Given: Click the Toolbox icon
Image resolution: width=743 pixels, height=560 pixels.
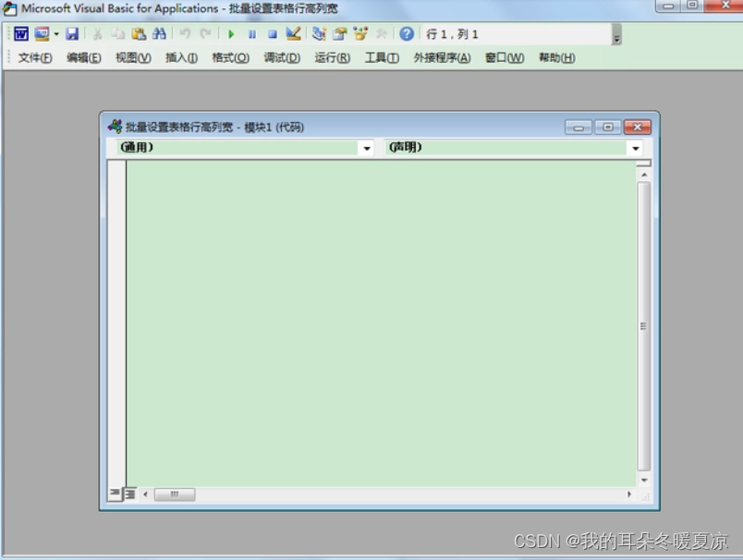Looking at the screenshot, I should 381,34.
